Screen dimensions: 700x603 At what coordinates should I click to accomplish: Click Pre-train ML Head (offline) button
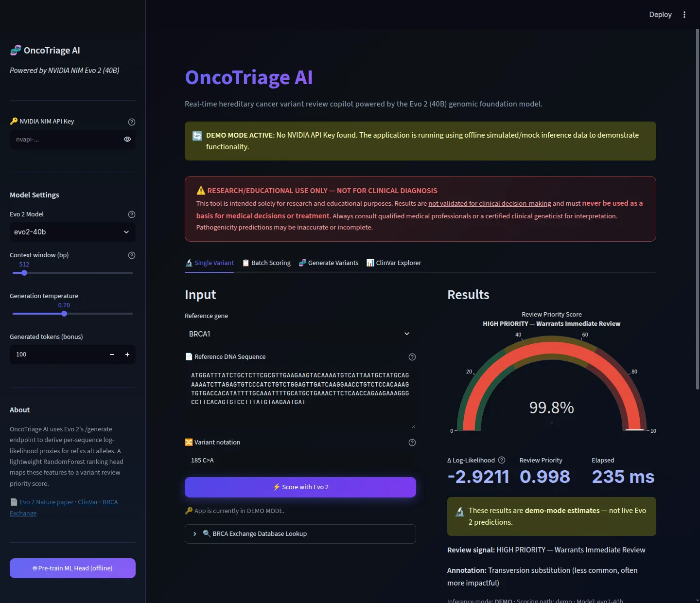pos(72,568)
